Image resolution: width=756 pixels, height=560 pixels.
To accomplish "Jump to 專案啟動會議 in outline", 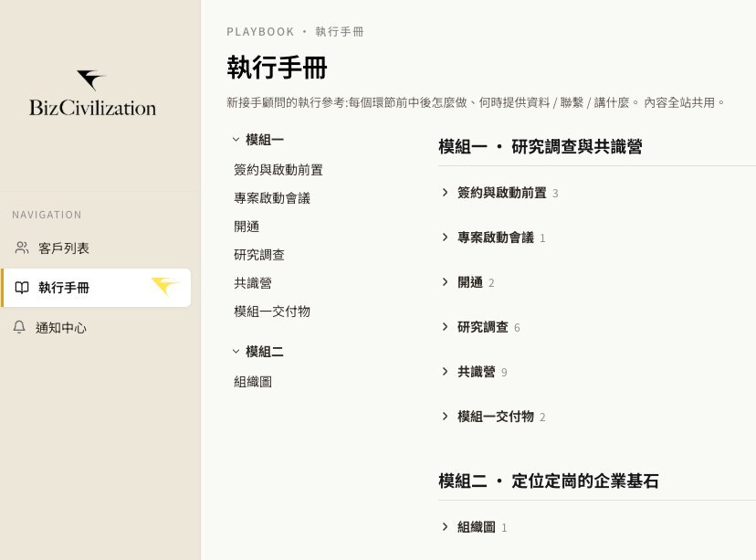I will [x=272, y=198].
